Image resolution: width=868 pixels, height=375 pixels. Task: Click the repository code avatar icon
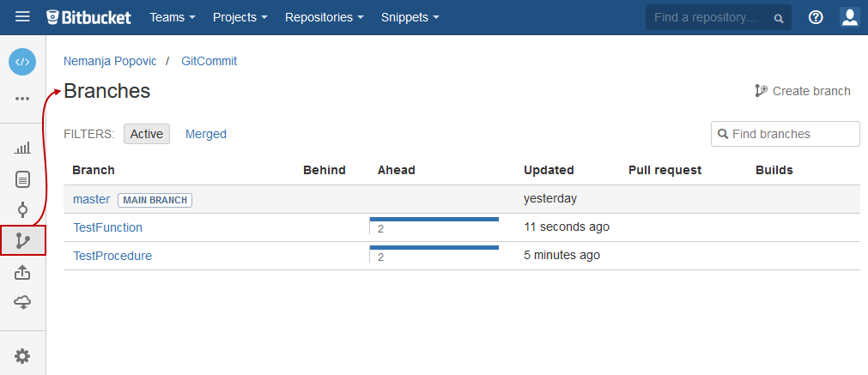pos(22,62)
